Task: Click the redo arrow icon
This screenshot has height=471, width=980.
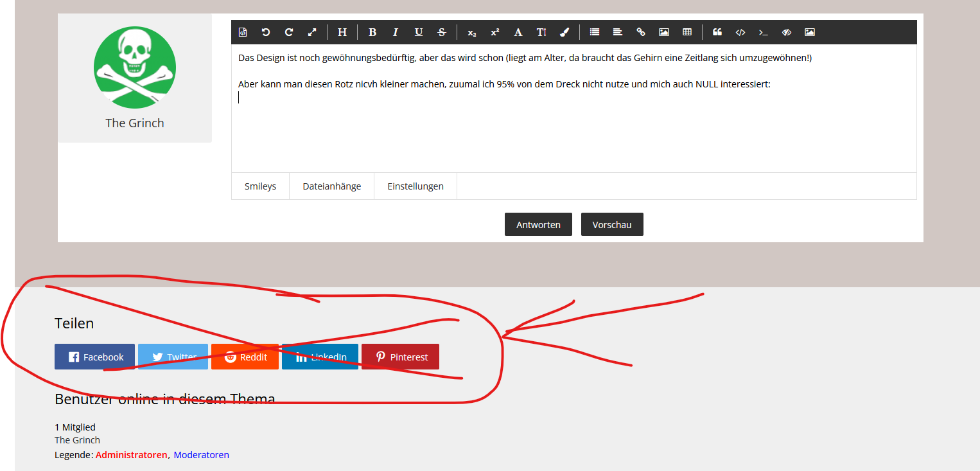Action: pos(289,32)
